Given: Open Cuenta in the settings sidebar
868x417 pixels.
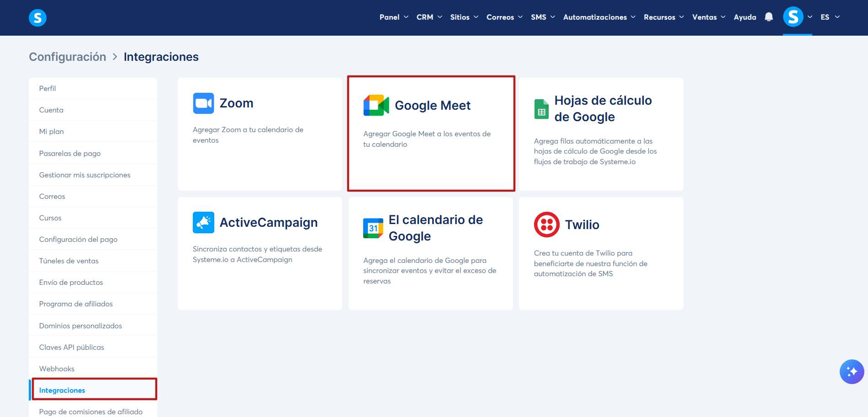Looking at the screenshot, I should coord(93,110).
